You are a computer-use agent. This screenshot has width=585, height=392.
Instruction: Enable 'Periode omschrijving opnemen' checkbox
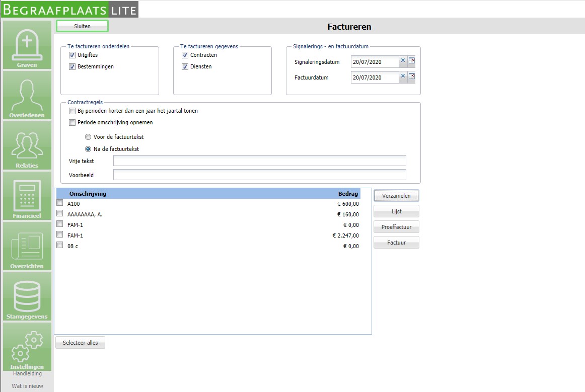(72, 123)
